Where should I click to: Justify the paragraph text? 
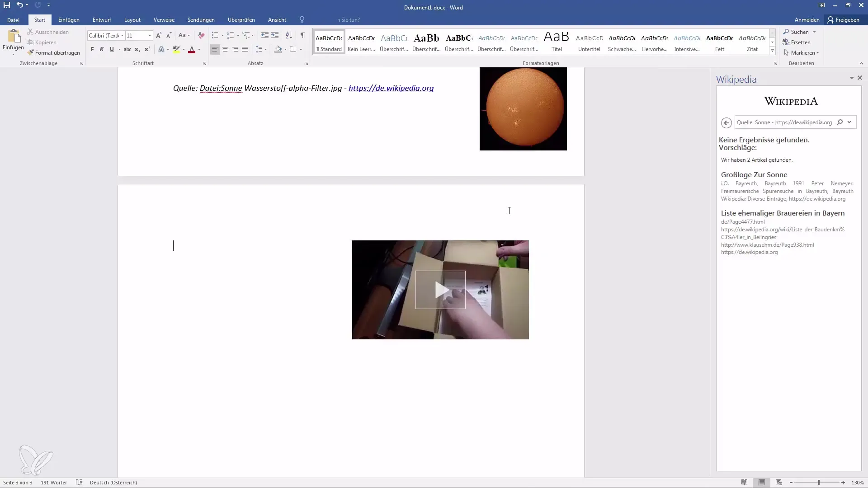245,49
